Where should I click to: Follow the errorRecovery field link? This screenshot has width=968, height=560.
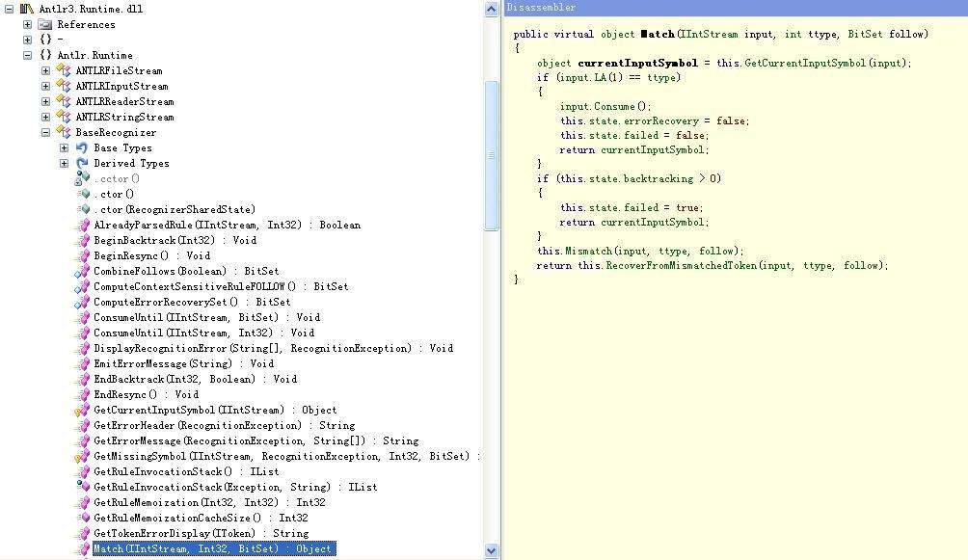[x=660, y=121]
